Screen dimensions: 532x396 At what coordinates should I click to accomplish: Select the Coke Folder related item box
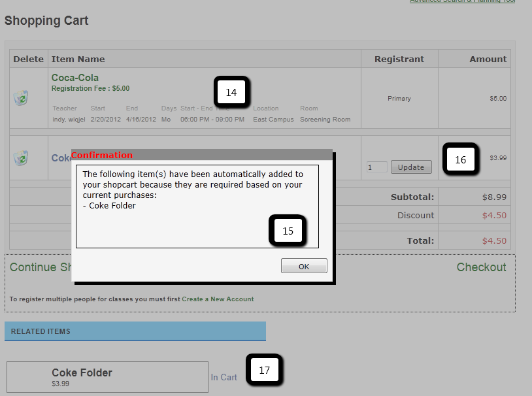coord(107,377)
